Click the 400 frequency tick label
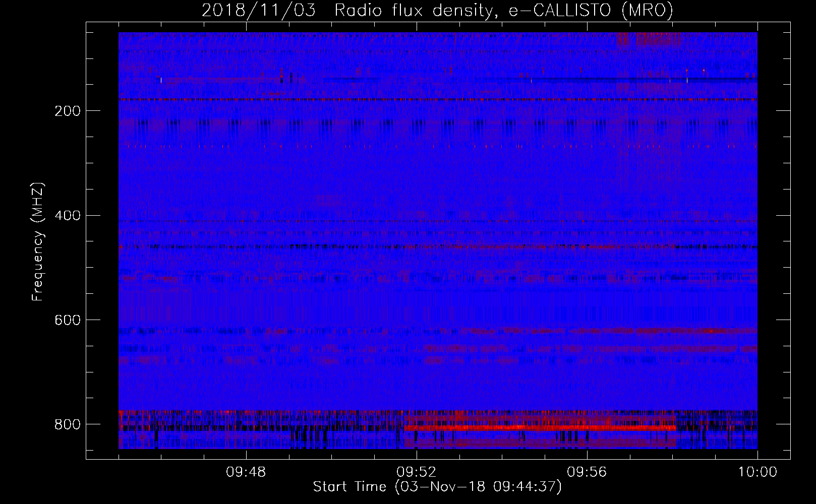The height and width of the screenshot is (504, 816). (68, 216)
